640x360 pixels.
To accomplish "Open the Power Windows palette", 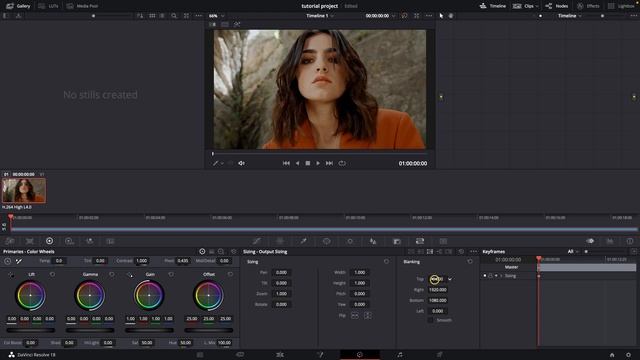I will click(327, 241).
